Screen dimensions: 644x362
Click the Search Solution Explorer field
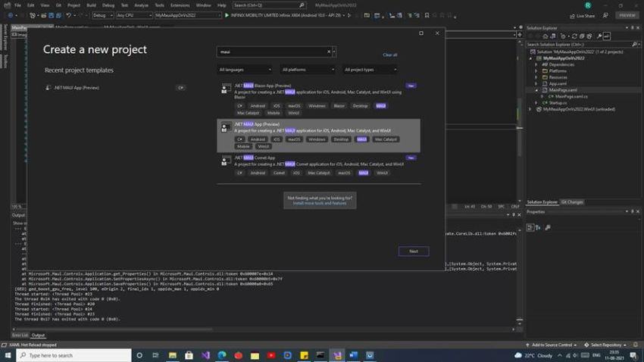[x=579, y=45]
